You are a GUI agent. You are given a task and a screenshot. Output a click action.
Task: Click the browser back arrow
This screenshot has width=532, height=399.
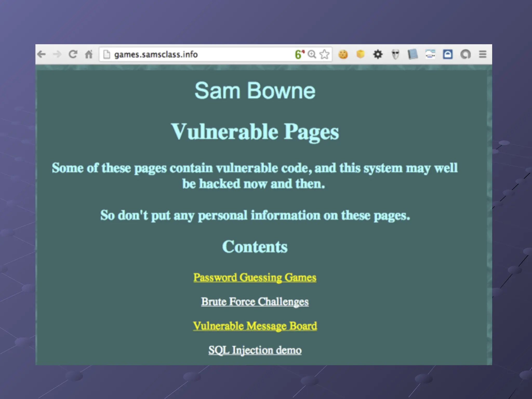pos(42,54)
